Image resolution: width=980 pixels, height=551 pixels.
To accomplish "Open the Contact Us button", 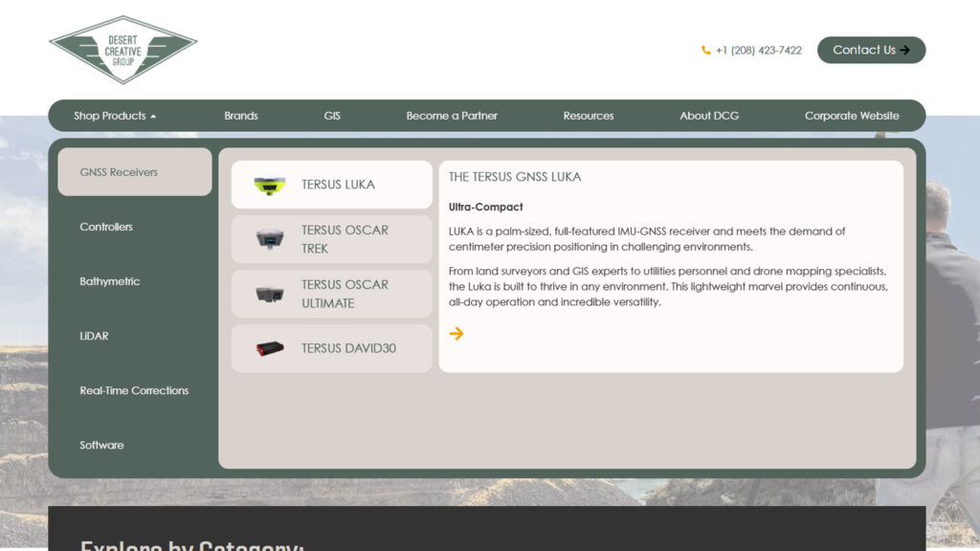I will [871, 50].
